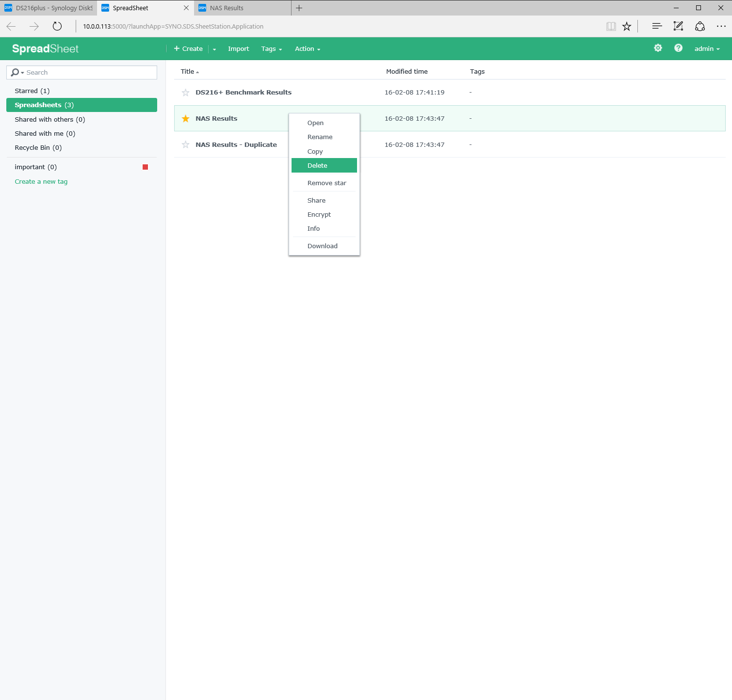Open the browser share icon
The height and width of the screenshot is (700, 732).
click(x=699, y=27)
